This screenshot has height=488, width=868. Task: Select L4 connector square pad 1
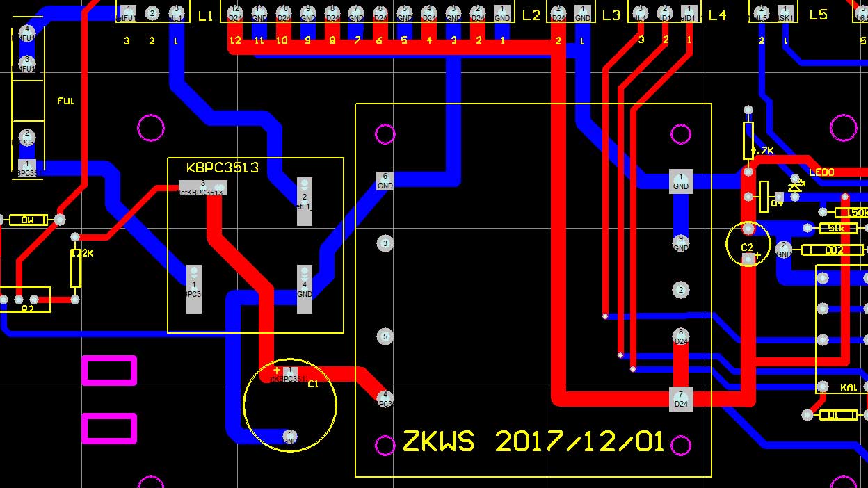[x=689, y=13]
